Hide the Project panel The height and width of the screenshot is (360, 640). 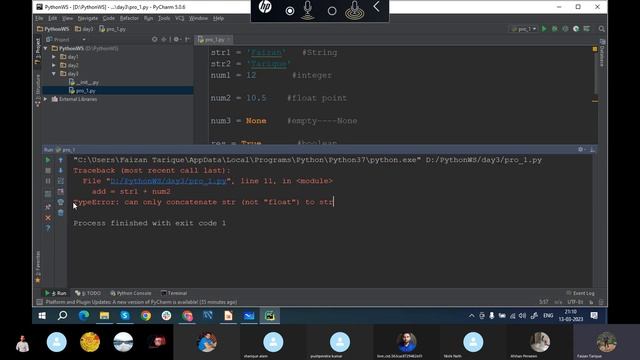tap(187, 40)
